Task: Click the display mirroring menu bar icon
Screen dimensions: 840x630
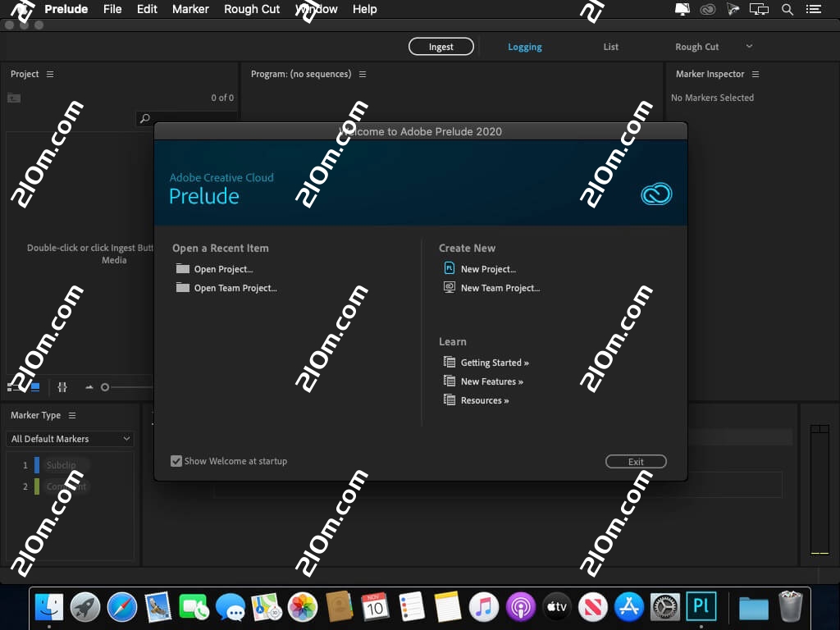Action: pos(759,9)
